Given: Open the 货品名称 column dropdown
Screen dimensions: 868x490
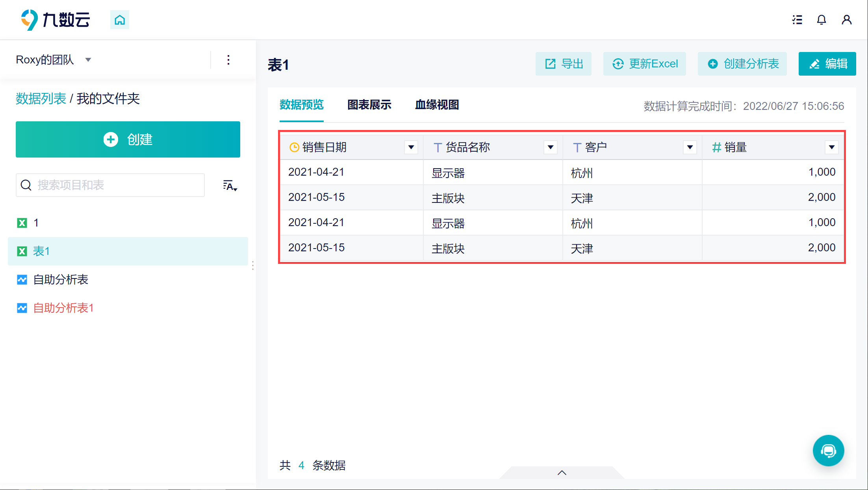Looking at the screenshot, I should [x=551, y=147].
